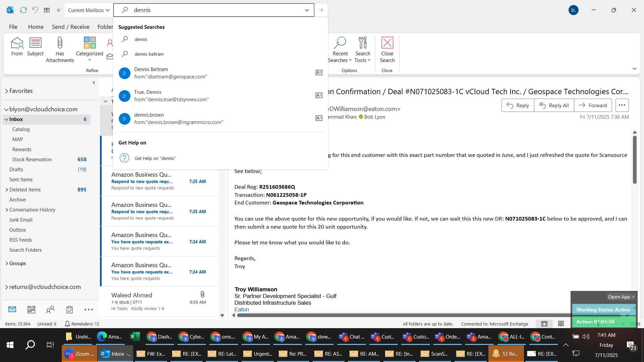Open Windows Task View icon
This screenshot has height=362, width=644.
[50, 345]
